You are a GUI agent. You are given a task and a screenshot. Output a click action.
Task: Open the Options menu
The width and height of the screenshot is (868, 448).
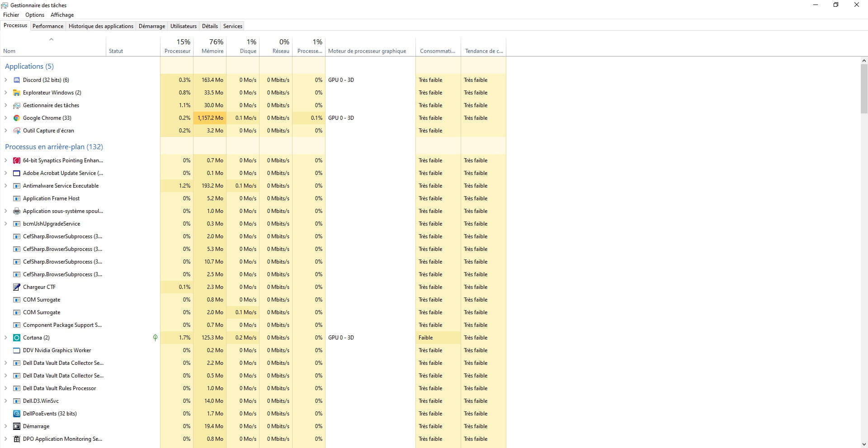[35, 15]
